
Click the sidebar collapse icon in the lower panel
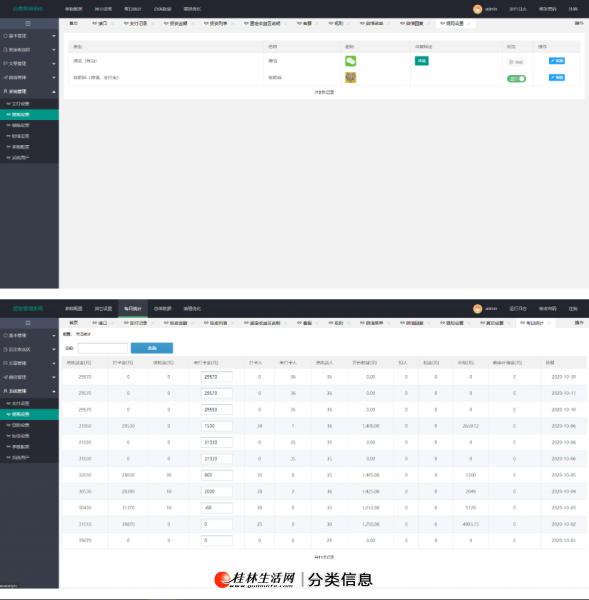tap(28, 323)
